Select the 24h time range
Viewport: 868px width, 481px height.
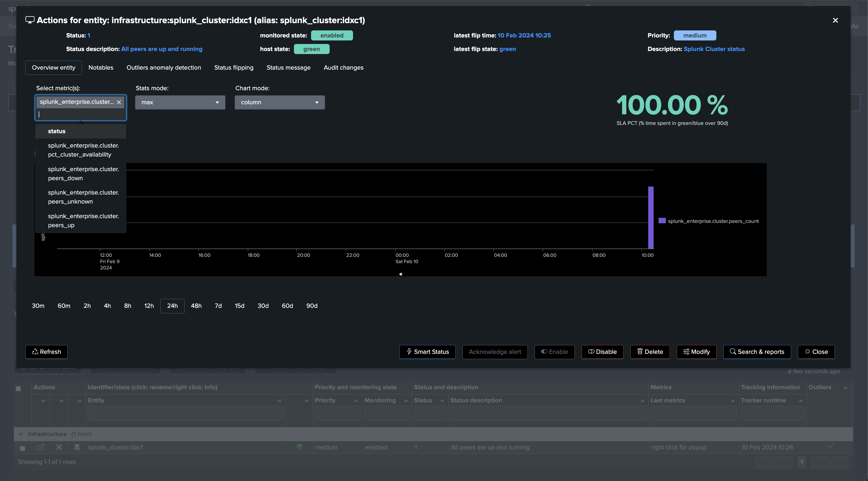click(172, 306)
